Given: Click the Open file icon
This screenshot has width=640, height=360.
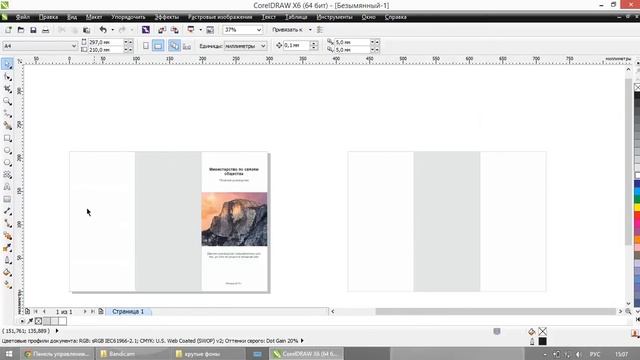Looking at the screenshot, I should [x=20, y=30].
